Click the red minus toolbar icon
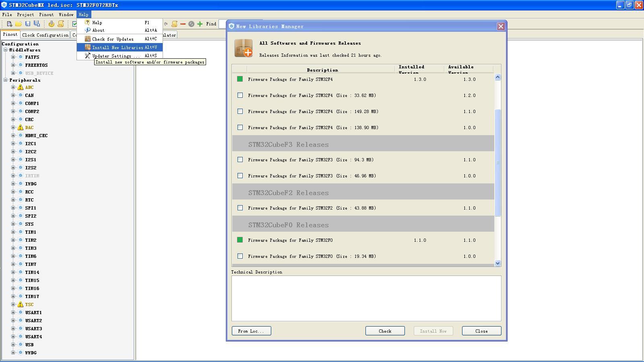Screen dimensions: 644x362 tap(183, 24)
